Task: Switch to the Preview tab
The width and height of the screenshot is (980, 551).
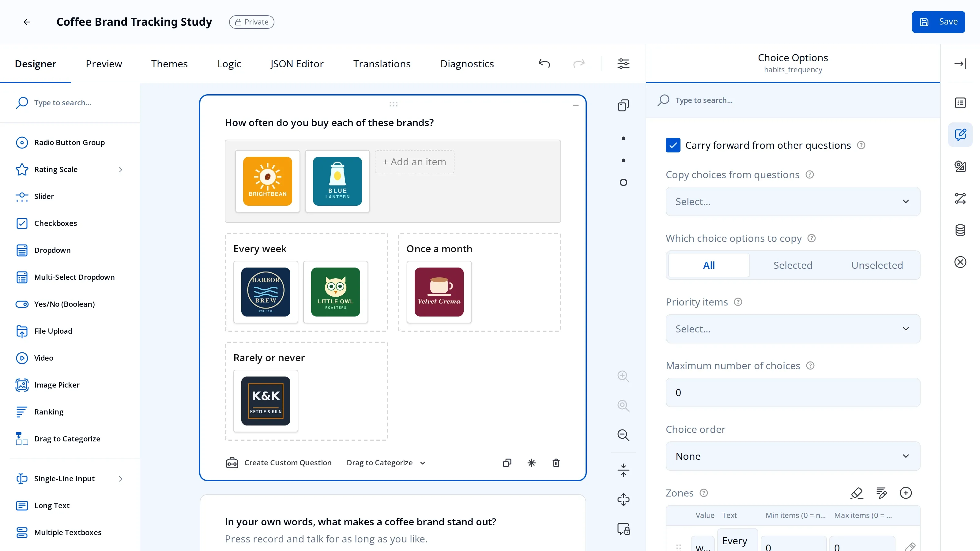Action: [104, 64]
